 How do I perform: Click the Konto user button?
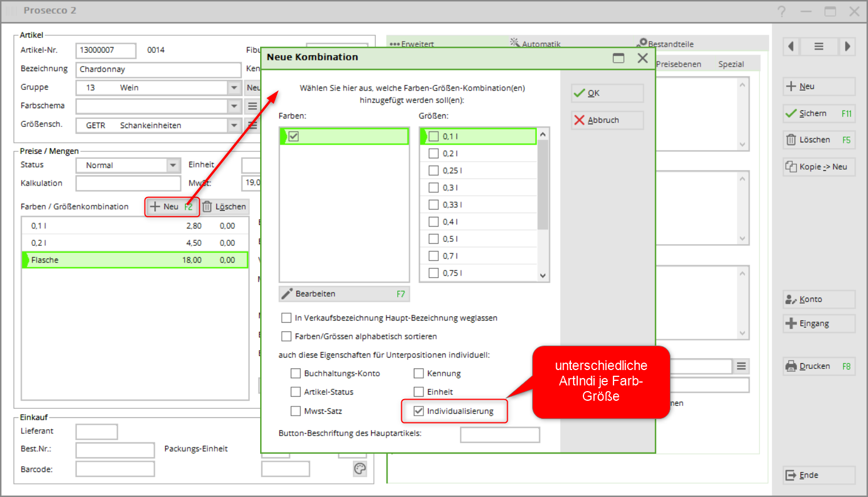click(x=818, y=299)
